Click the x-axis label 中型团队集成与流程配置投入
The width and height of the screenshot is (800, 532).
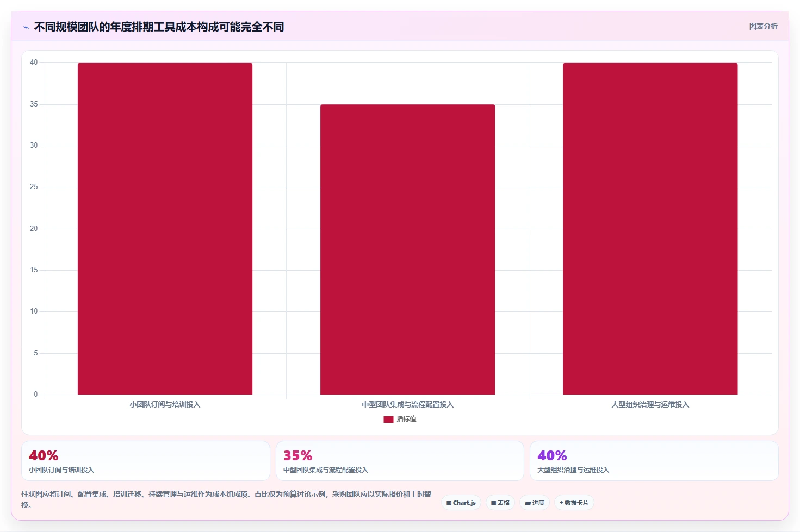[x=407, y=404]
